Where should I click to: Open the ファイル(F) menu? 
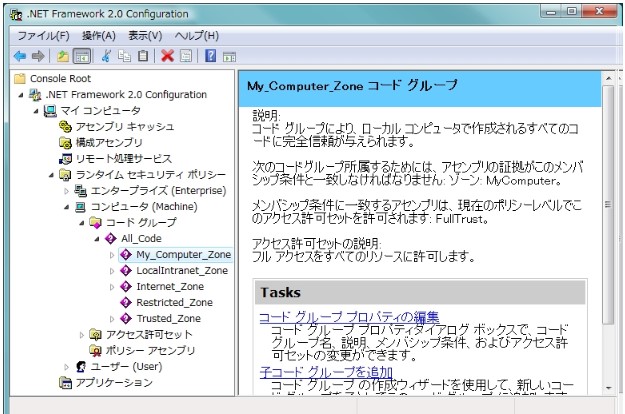pyautogui.click(x=43, y=36)
